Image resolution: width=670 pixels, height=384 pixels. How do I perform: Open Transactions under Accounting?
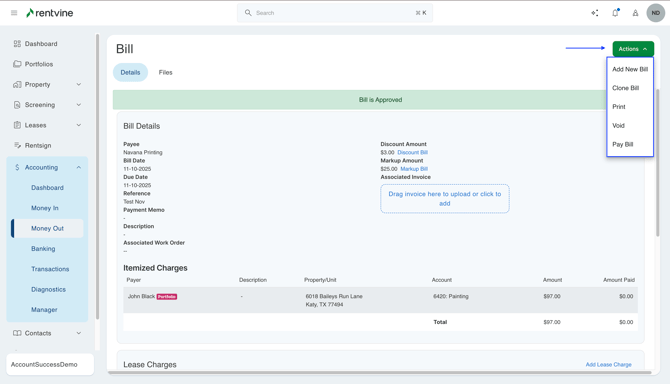tap(50, 269)
